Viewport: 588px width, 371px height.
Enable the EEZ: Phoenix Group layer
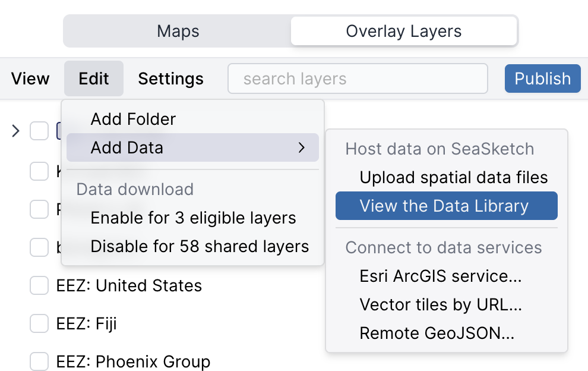click(x=39, y=361)
